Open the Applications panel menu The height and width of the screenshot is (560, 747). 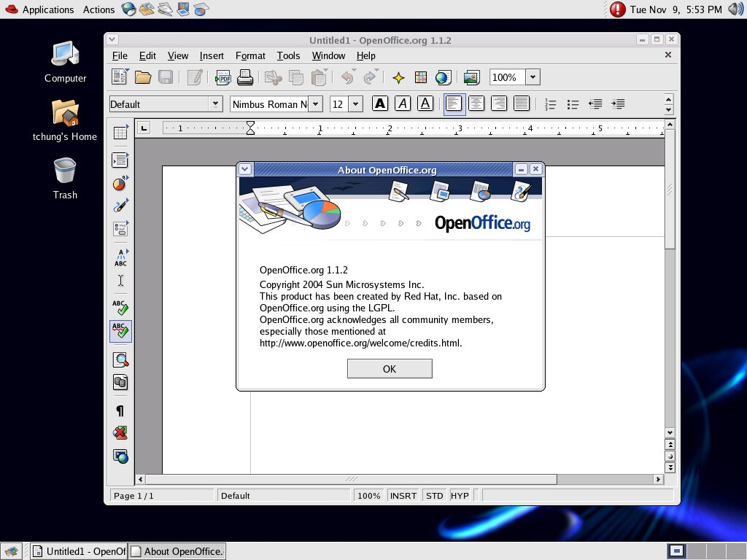[x=40, y=9]
